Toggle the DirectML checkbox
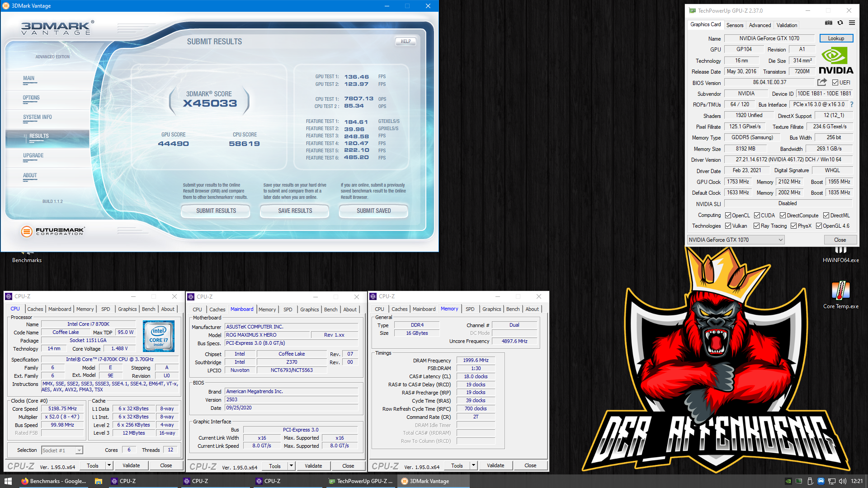 point(826,216)
